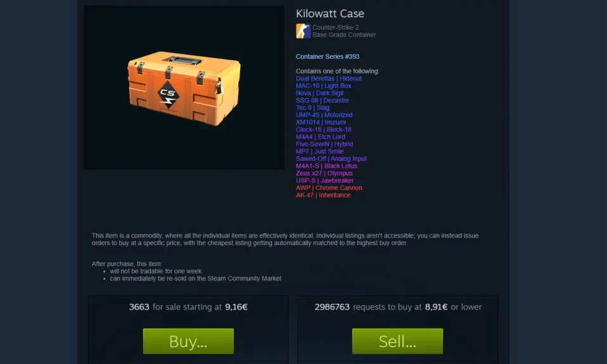Click the Kilowatt Case title
The height and width of the screenshot is (364, 607).
click(x=330, y=13)
